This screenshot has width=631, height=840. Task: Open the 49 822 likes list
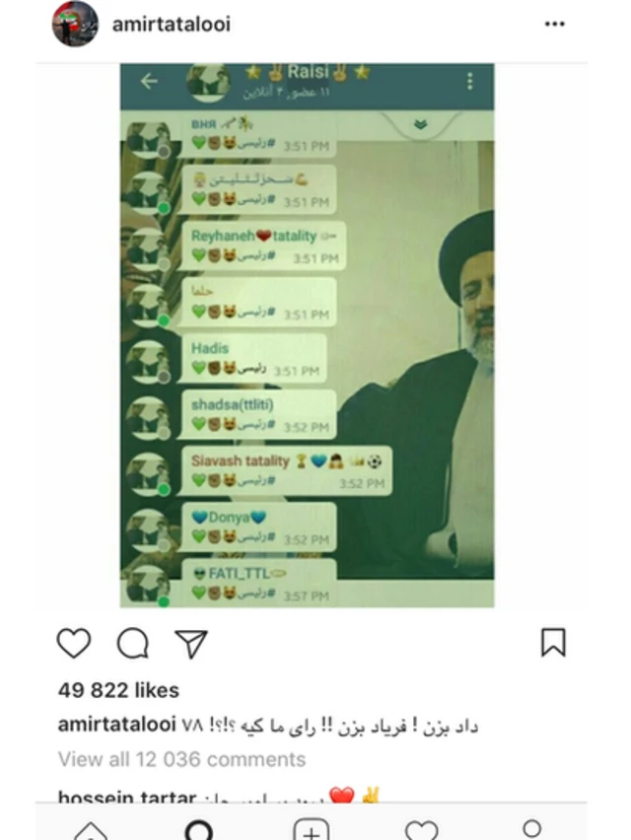tap(118, 690)
